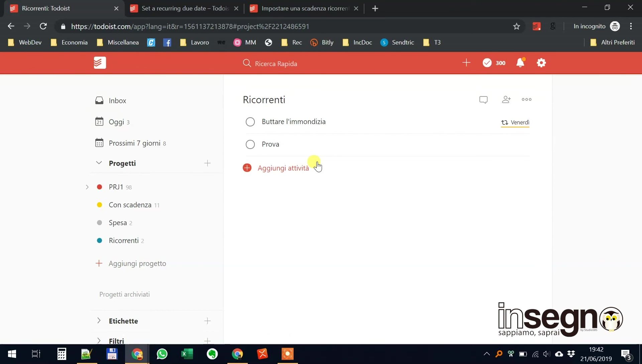Click share project person-plus icon

(506, 100)
